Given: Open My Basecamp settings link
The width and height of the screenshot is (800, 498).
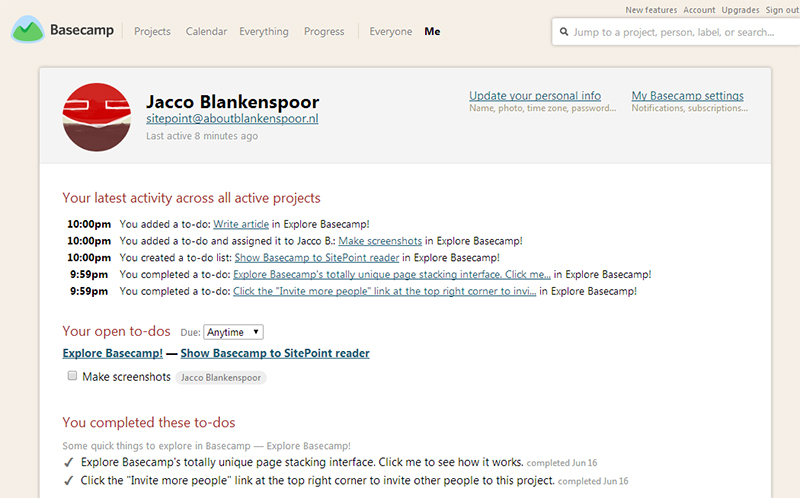Looking at the screenshot, I should 687,96.
